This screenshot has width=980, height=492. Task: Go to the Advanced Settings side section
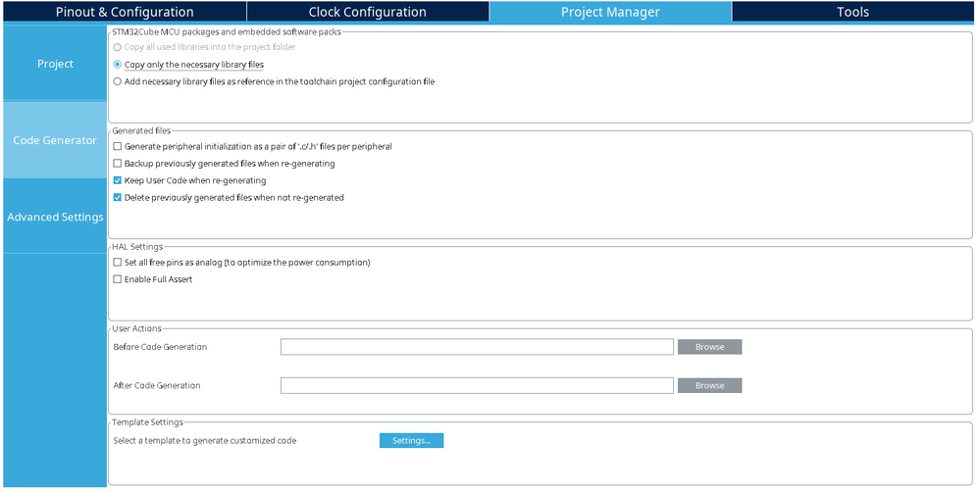point(55,217)
